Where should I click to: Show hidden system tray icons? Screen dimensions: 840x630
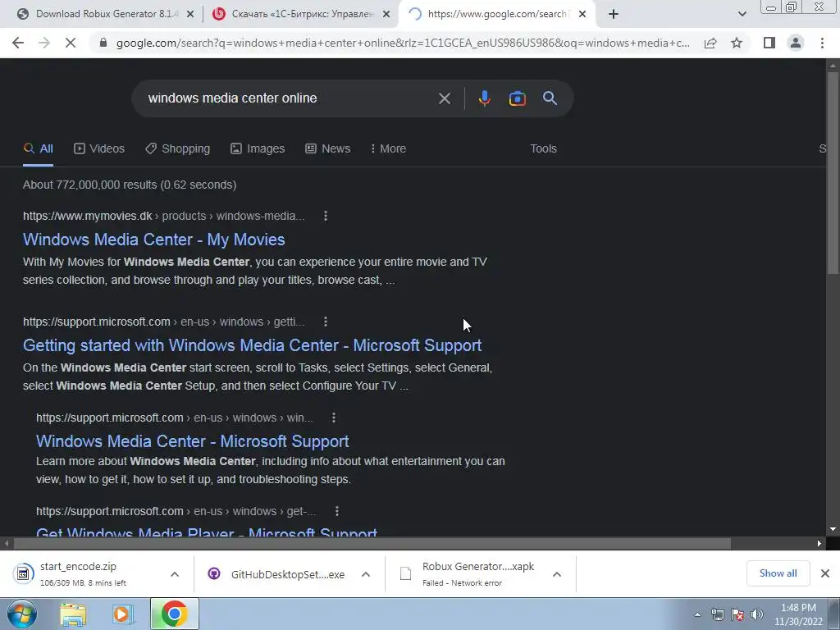(697, 615)
